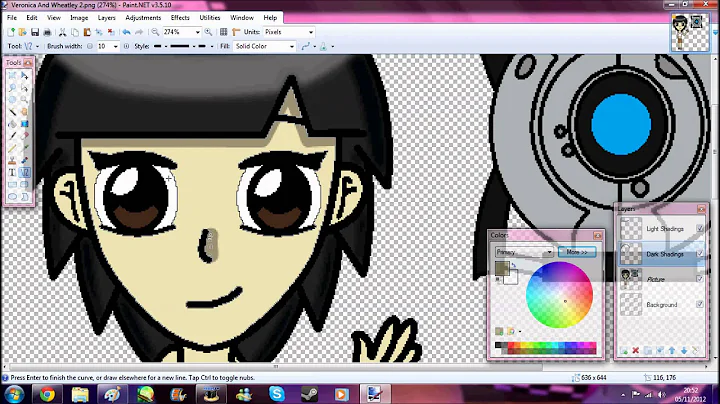
Task: Select the Rectangle shape tool
Action: coord(12,184)
